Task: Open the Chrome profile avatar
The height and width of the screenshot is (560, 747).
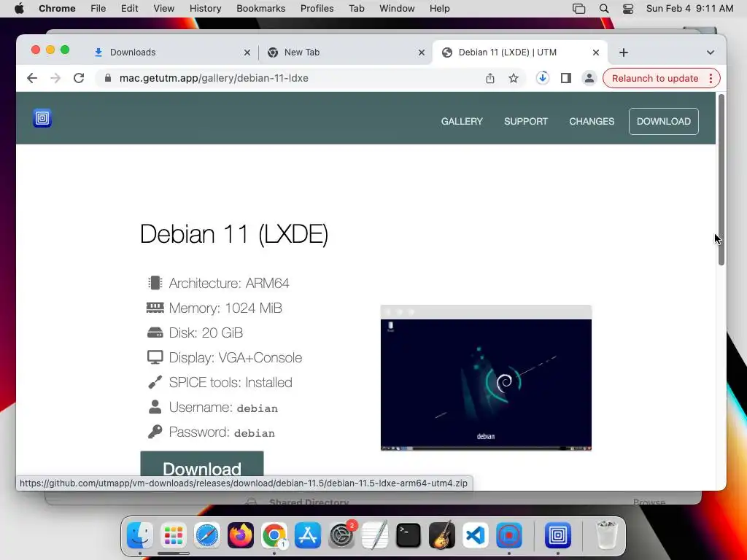Action: [x=589, y=78]
